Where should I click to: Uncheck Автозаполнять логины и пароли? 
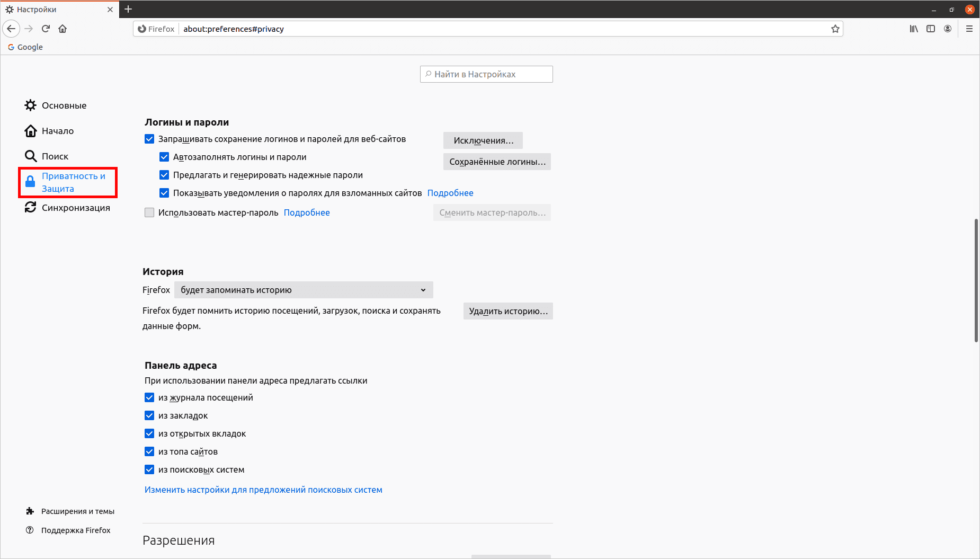pyautogui.click(x=164, y=157)
